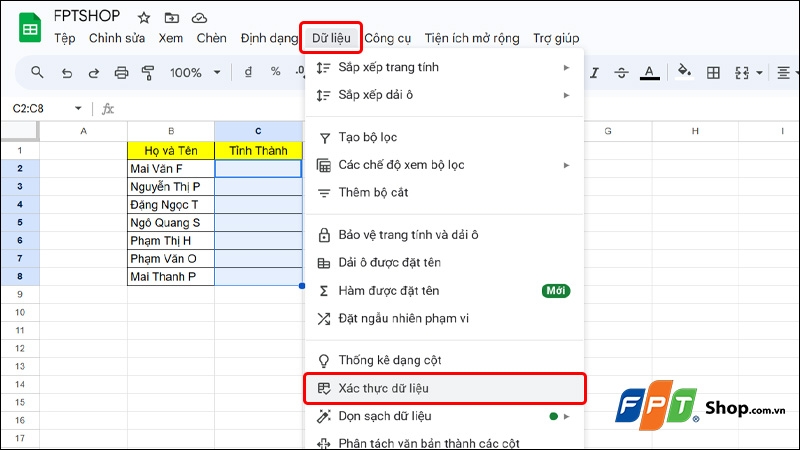This screenshot has height=450, width=800.
Task: Open the borders tool
Action: pos(713,73)
